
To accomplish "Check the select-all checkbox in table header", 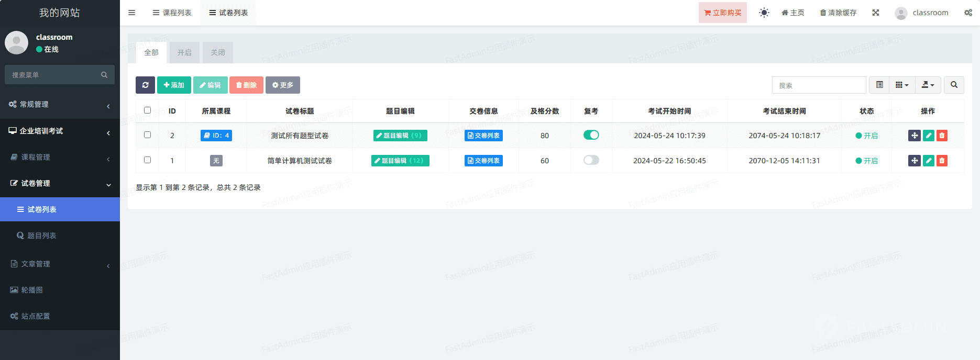I will (147, 110).
